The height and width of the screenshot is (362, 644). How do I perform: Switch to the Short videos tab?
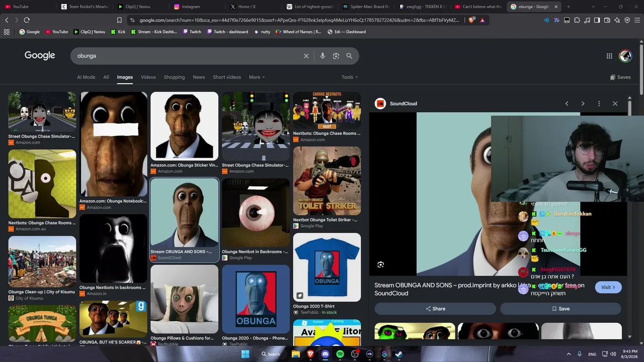pyautogui.click(x=227, y=77)
